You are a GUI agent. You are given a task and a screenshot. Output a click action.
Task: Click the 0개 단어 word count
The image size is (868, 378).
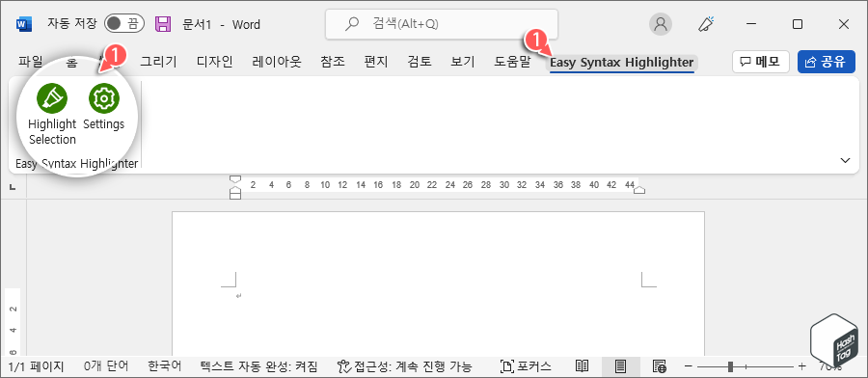tap(106, 365)
